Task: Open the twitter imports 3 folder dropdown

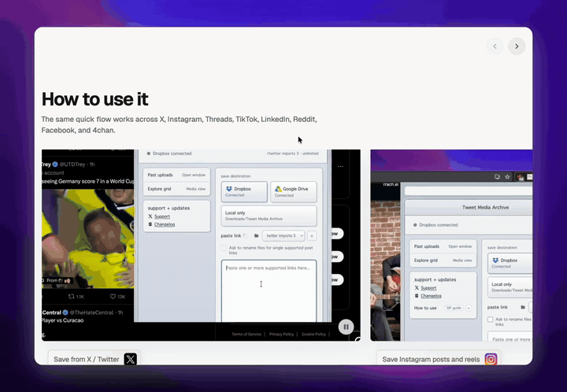Action: [283, 235]
